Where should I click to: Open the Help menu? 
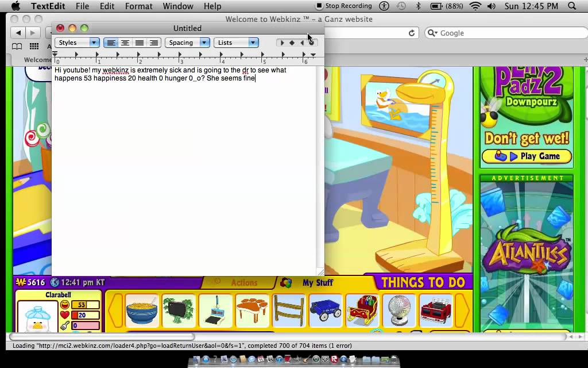click(212, 6)
